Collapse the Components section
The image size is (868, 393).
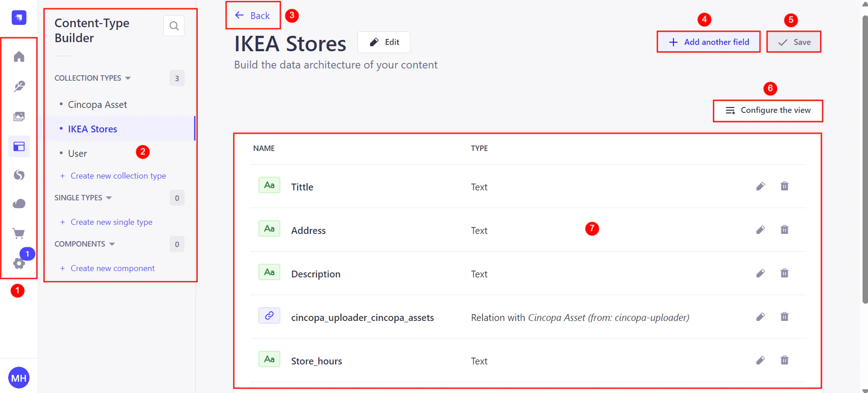click(84, 244)
